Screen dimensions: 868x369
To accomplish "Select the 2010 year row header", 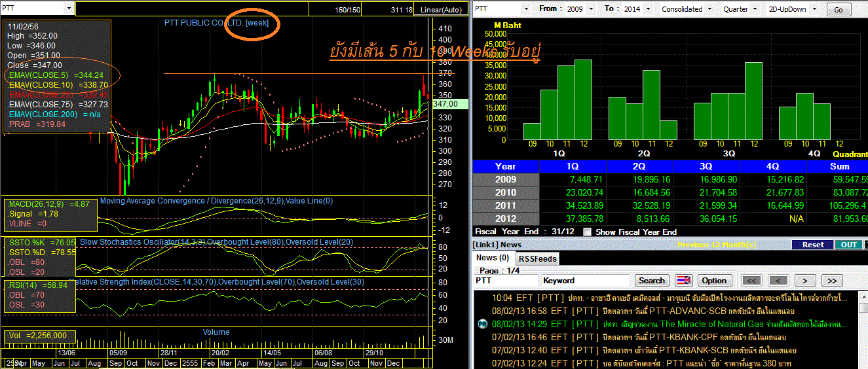I will [x=506, y=192].
